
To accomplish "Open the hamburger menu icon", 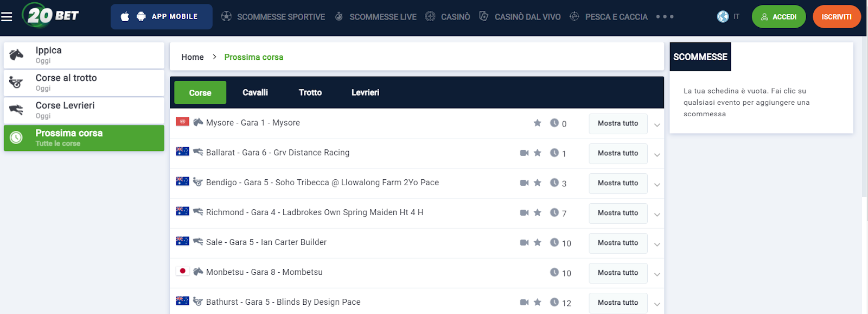I will 7,17.
